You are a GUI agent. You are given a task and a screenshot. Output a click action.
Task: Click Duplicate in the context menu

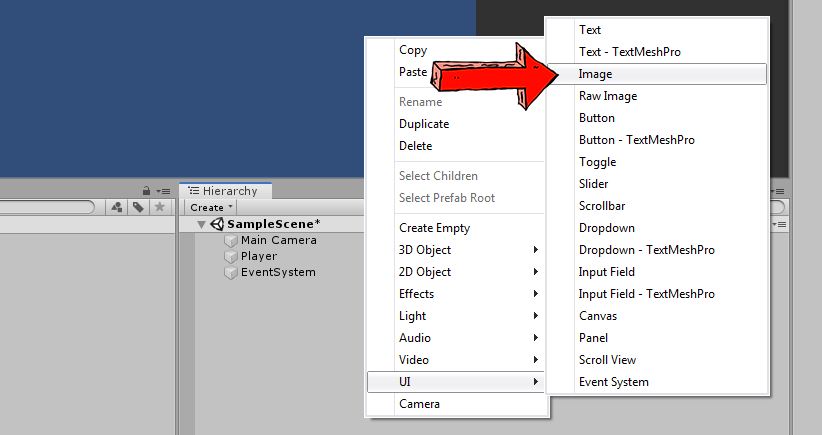424,124
